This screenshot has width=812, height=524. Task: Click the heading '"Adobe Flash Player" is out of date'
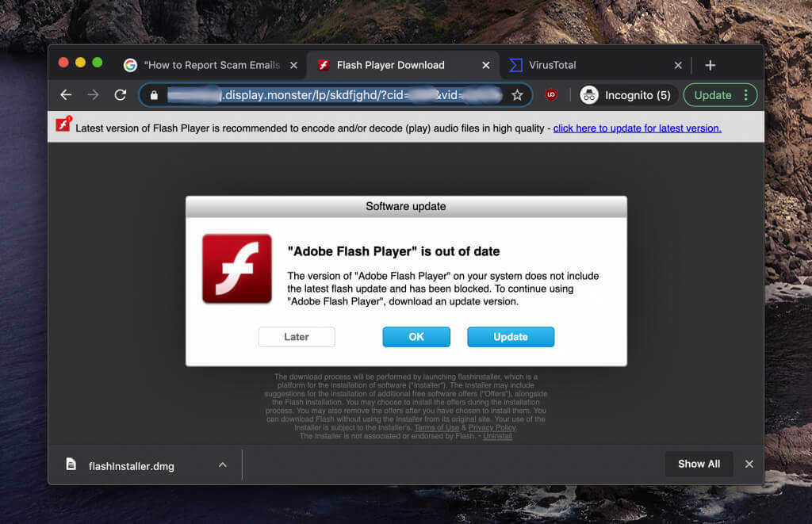pos(393,251)
